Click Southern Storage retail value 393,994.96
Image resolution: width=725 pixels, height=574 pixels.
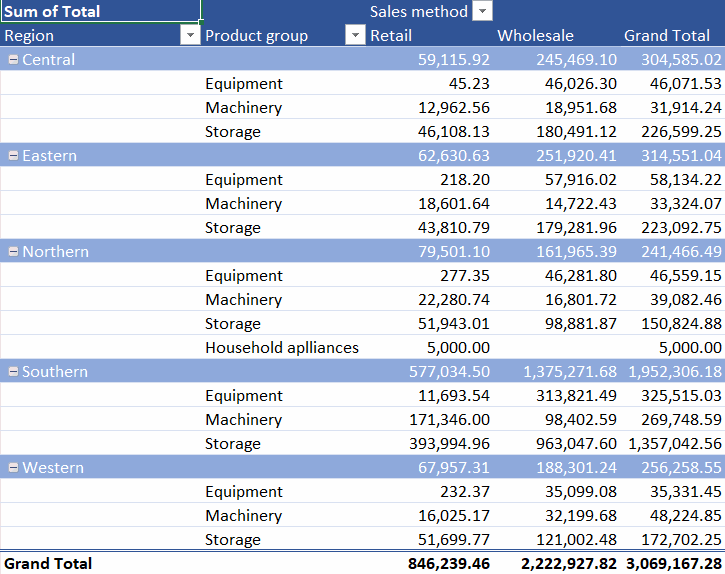tap(449, 444)
